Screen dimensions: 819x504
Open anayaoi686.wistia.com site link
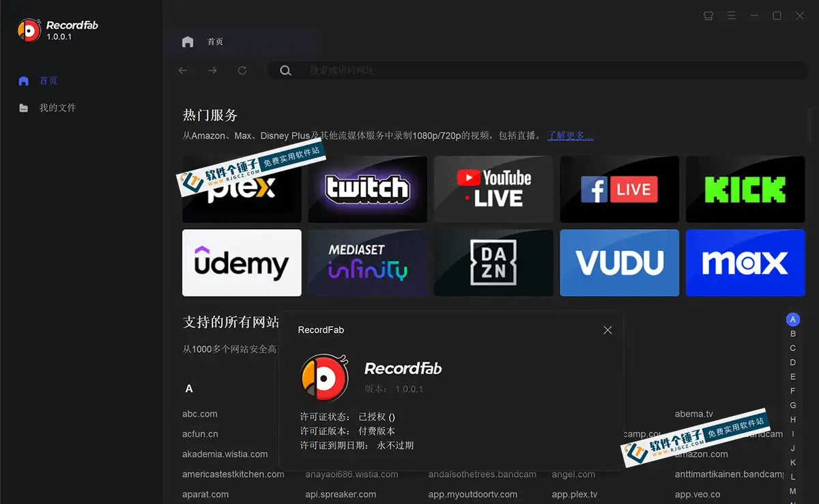tap(351, 474)
